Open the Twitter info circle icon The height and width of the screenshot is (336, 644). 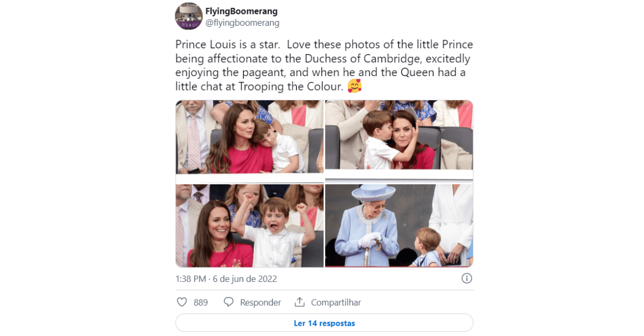pos(467,279)
